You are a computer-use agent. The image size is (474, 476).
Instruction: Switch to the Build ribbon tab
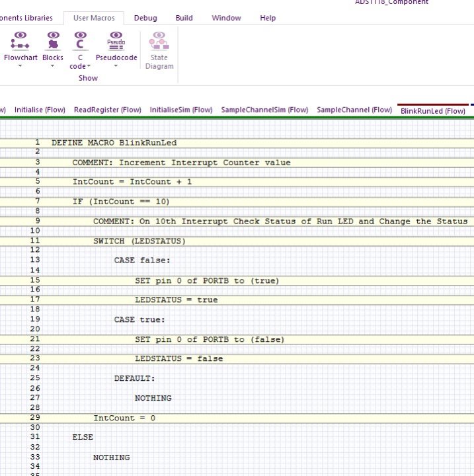(x=184, y=18)
